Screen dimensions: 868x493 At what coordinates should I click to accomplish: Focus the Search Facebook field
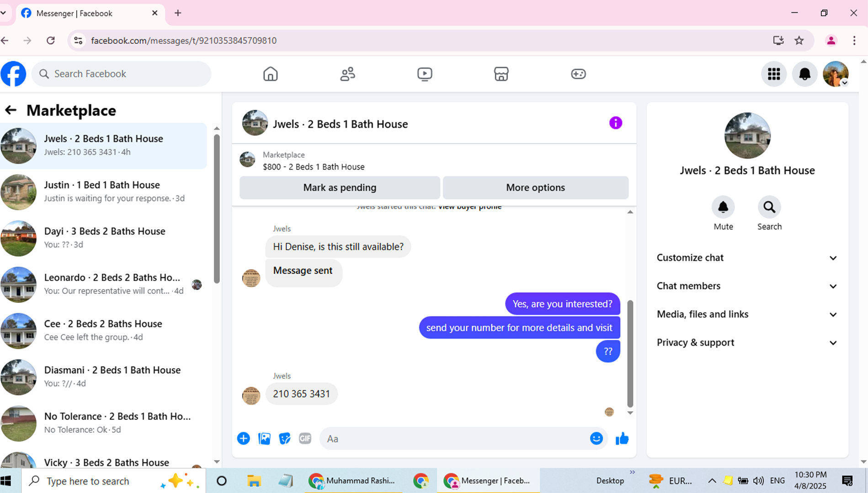pyautogui.click(x=122, y=74)
